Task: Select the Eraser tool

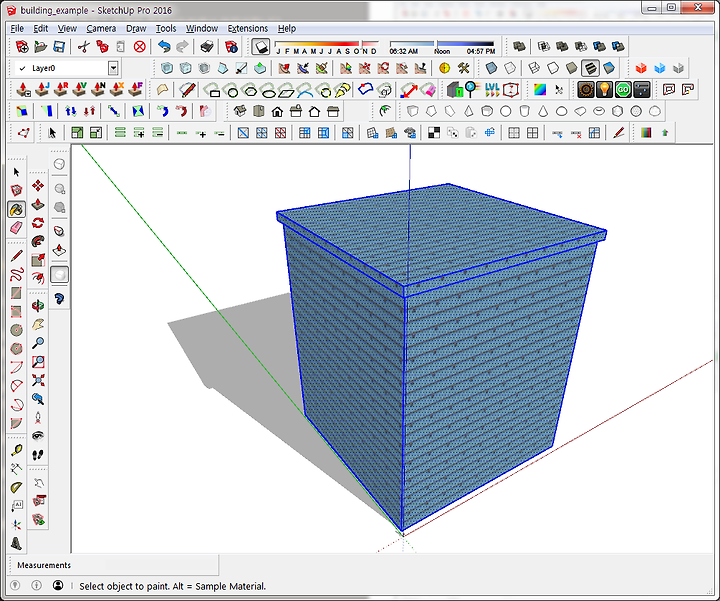Action: (17, 228)
